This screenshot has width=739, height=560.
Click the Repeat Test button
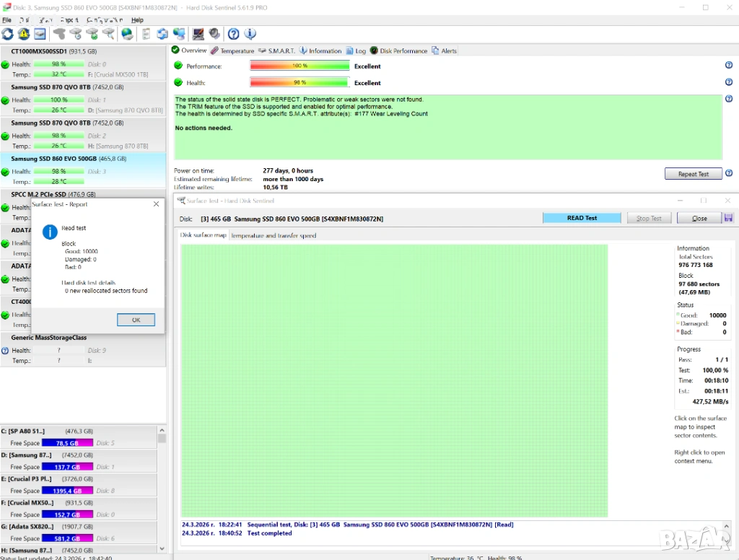pyautogui.click(x=693, y=174)
